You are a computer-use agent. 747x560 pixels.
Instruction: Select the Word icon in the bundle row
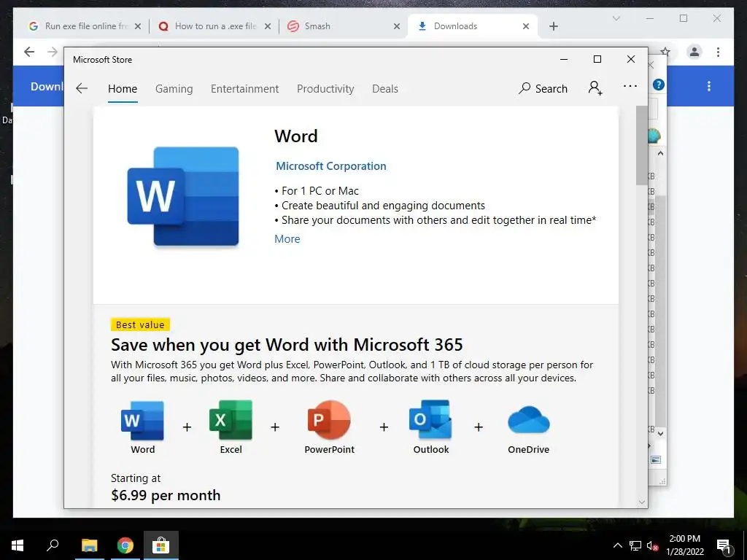click(142, 421)
